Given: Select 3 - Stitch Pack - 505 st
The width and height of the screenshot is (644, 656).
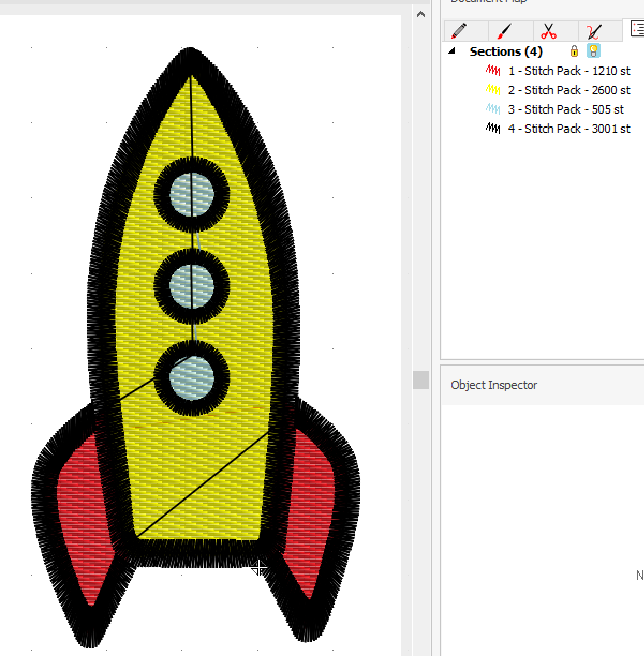Looking at the screenshot, I should tap(566, 109).
